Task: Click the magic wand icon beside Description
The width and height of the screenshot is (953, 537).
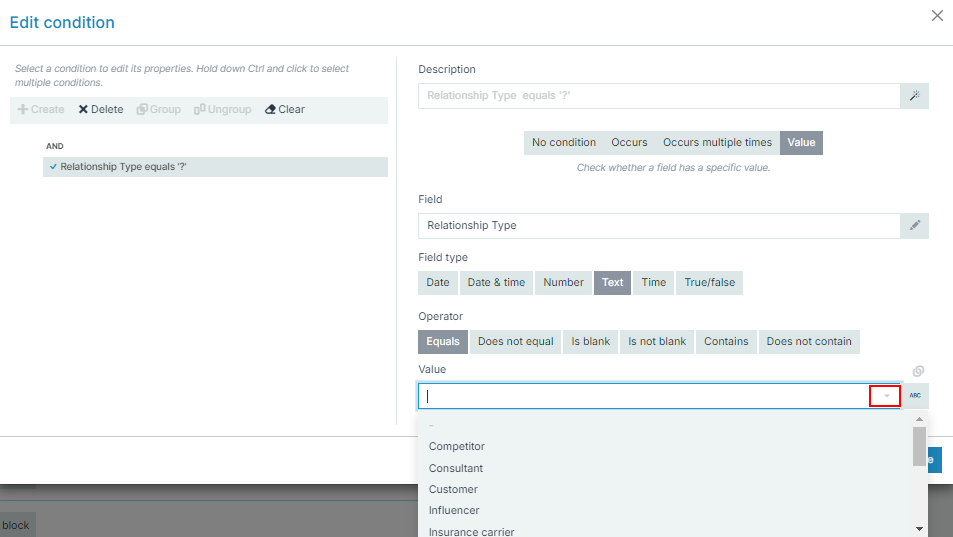Action: tap(914, 96)
